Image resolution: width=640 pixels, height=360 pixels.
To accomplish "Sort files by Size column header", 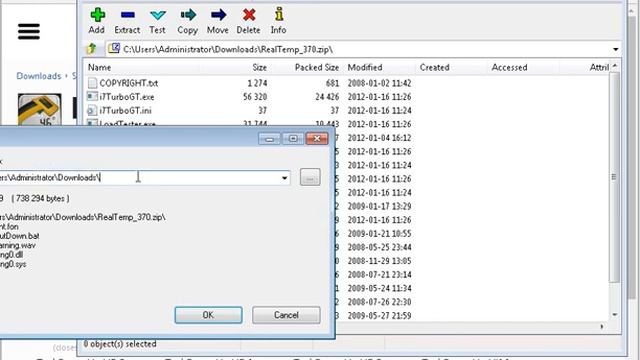I will coord(260,67).
